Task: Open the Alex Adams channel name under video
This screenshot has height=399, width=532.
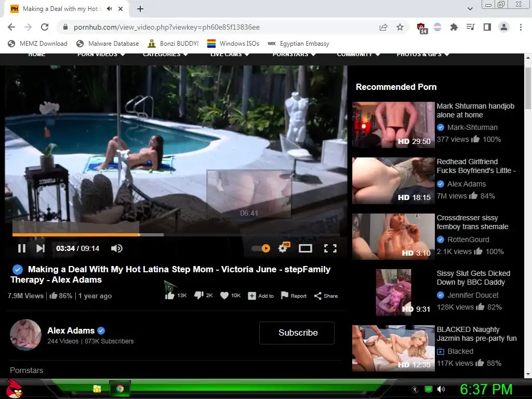Action: tap(71, 330)
